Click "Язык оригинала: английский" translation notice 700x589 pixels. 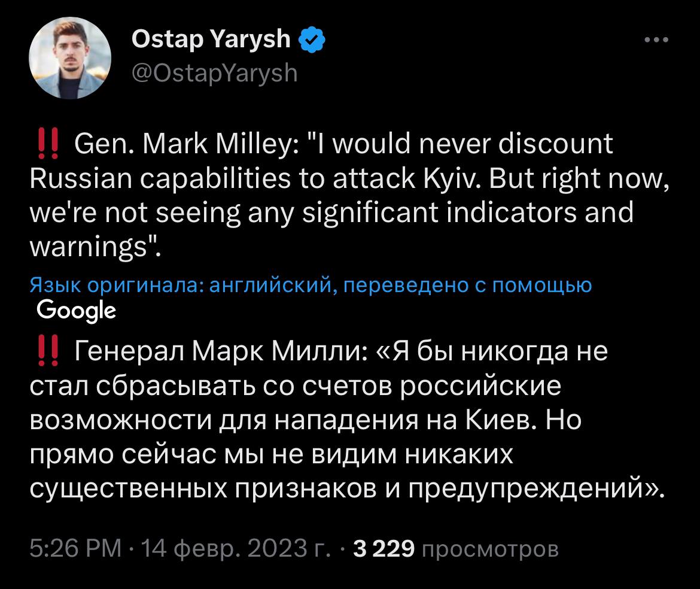pos(179,286)
